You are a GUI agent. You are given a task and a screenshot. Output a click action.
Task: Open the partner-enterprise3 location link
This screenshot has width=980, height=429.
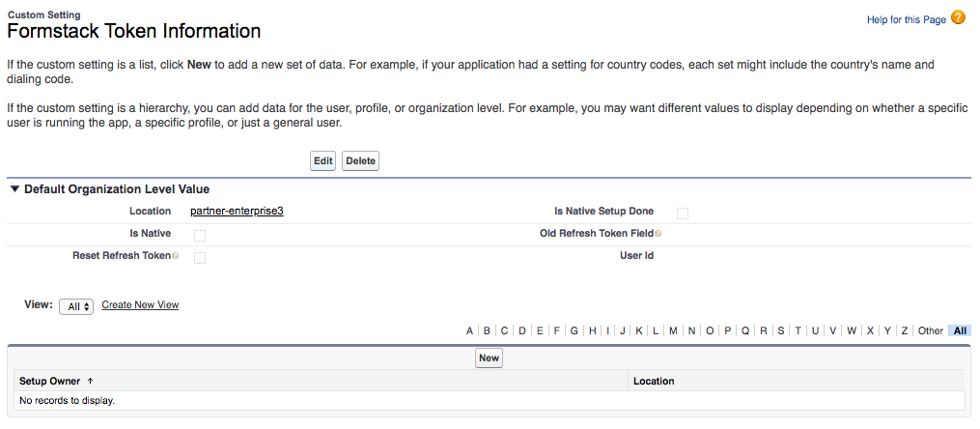pos(237,212)
